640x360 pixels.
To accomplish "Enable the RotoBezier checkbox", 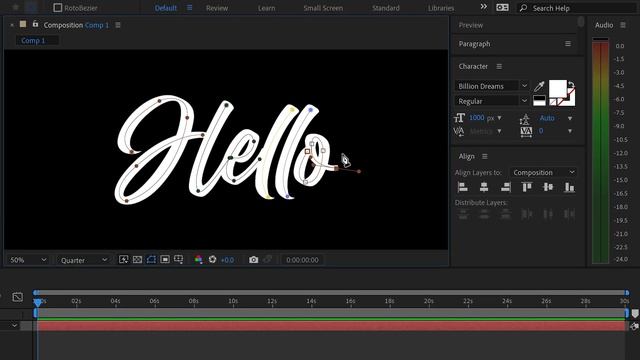I will (x=58, y=8).
